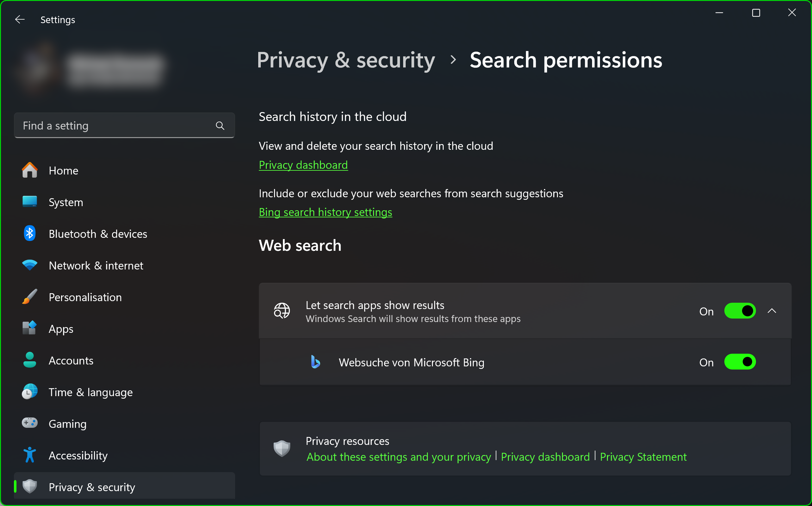Click the Personalisation paintbrush icon
This screenshot has height=506, width=812.
click(x=30, y=297)
